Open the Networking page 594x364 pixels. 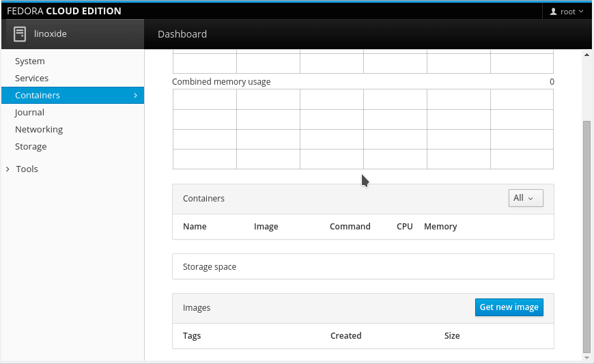[x=39, y=130]
